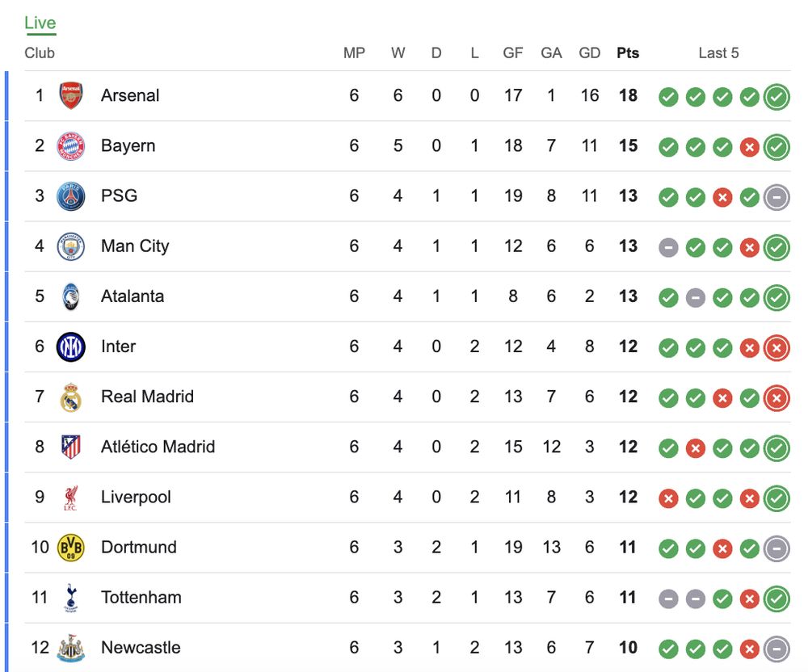Click Liverpool's oldest loss result icon
The image size is (808, 672).
[668, 498]
